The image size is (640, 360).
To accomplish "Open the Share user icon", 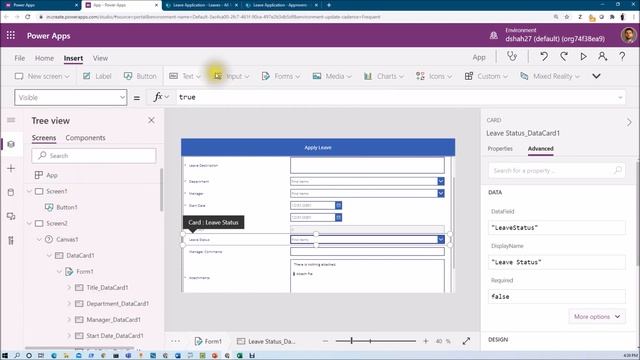I will pyautogui.click(x=602, y=56).
